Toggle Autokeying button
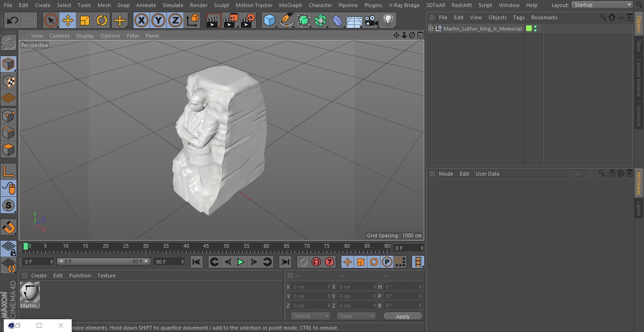 (316, 262)
